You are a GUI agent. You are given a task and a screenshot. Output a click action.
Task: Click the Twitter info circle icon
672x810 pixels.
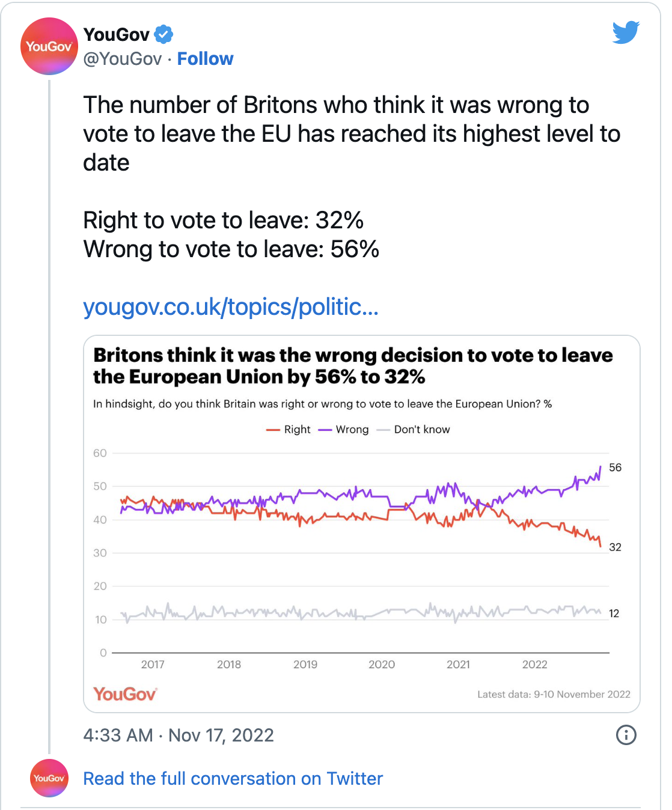click(626, 734)
